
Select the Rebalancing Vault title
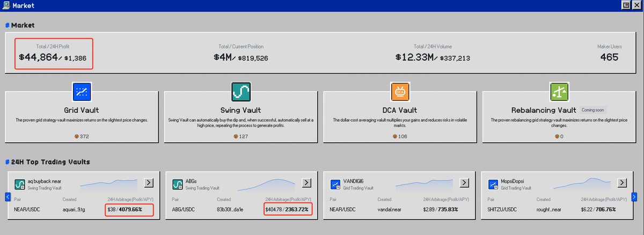543,110
